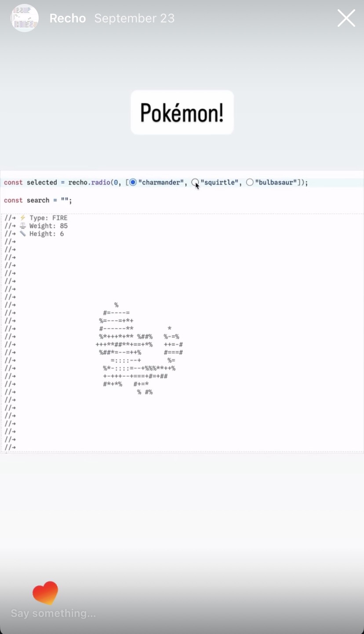Click the balance scale Weight icon
364x634 pixels.
(x=23, y=226)
